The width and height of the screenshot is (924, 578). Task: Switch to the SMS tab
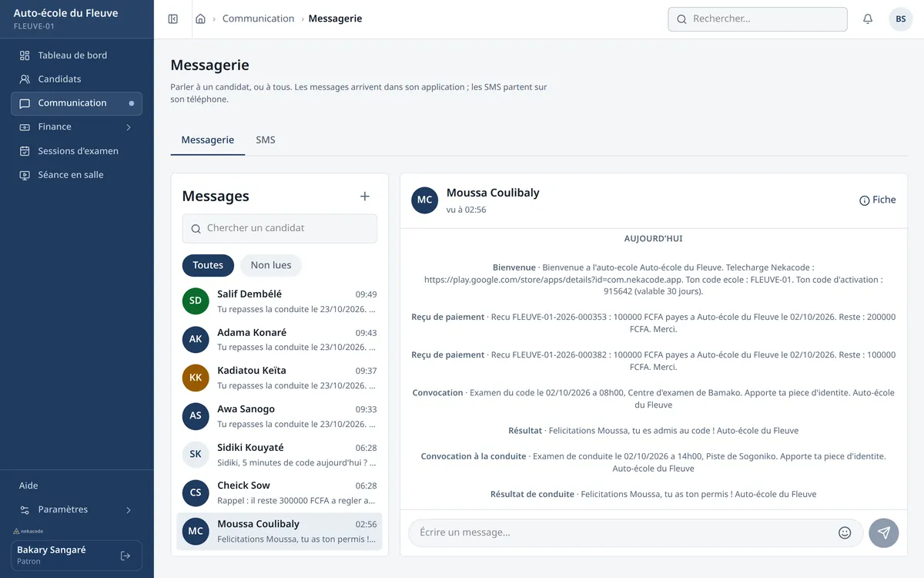266,140
